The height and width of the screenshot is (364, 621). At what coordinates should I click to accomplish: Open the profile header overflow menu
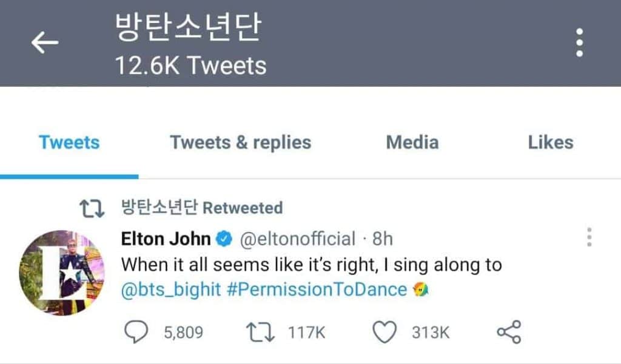[580, 42]
